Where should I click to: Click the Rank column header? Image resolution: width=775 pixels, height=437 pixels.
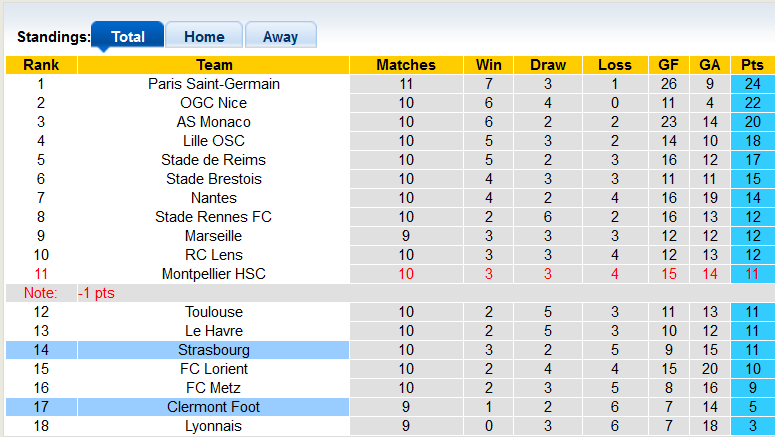point(40,65)
